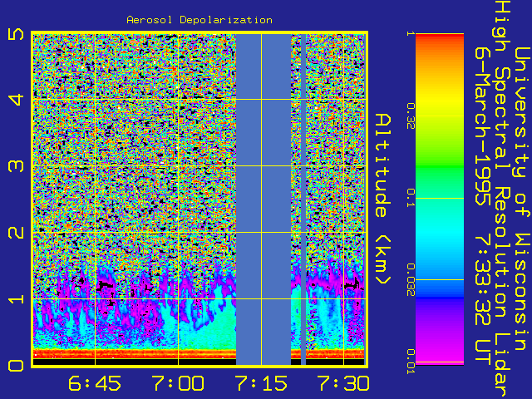Click the altitude axis value 0
Screen dimensions: 532x399
16,366
